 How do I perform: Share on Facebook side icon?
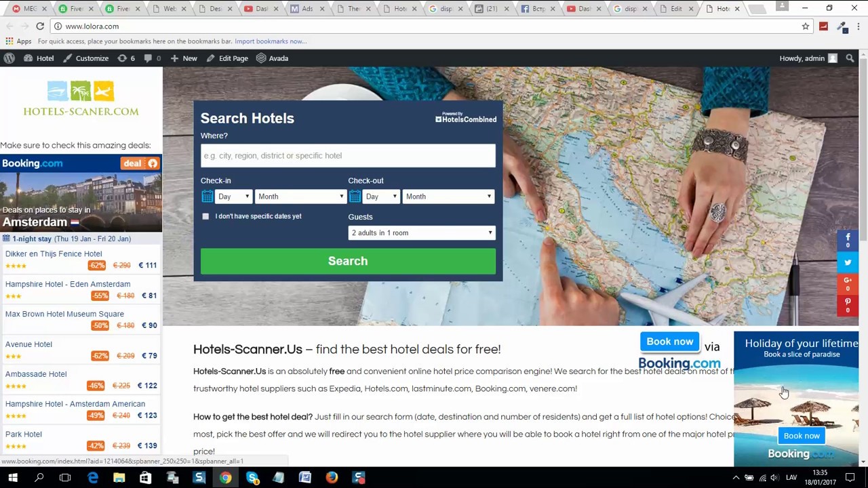(848, 240)
